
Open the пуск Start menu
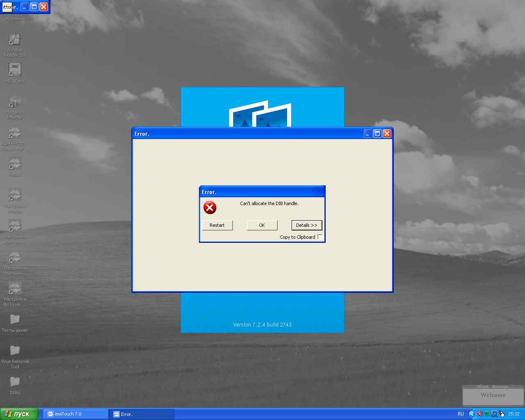click(x=20, y=414)
